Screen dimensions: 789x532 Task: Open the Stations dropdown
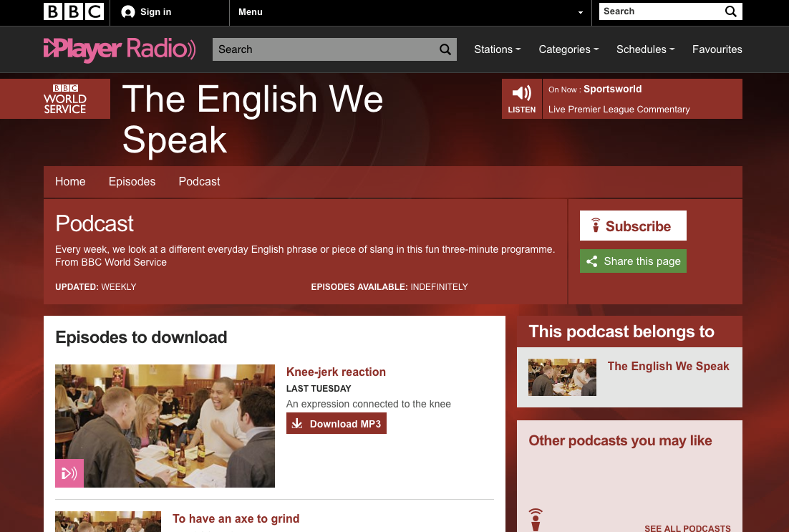497,49
